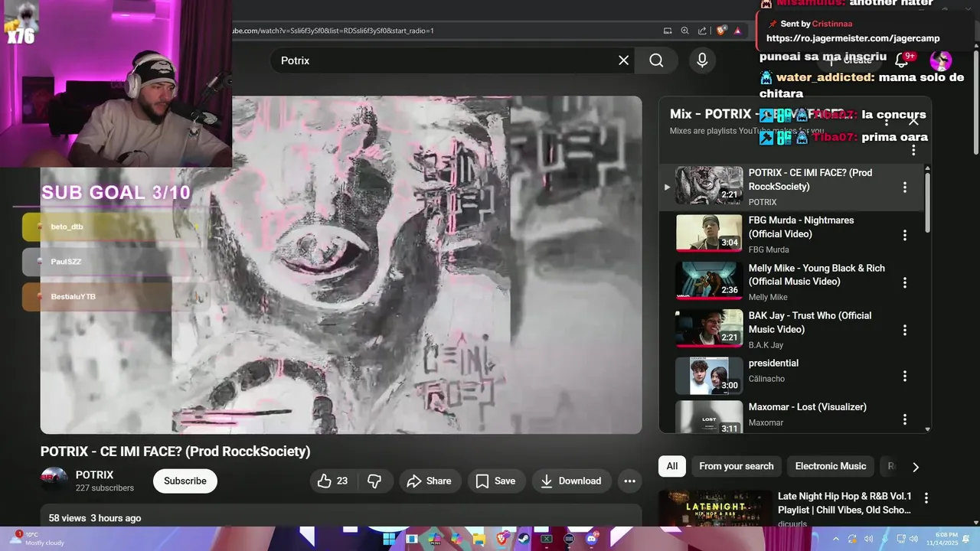The image size is (980, 551).
Task: Open Brave Rewards triangle icon
Action: coord(737,31)
